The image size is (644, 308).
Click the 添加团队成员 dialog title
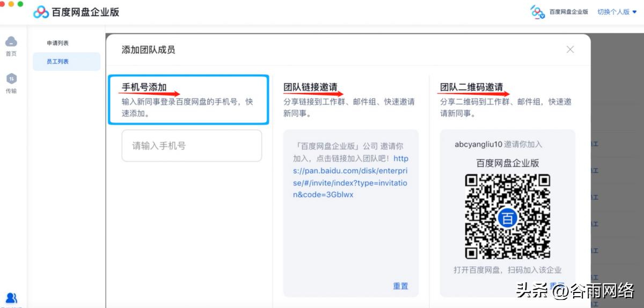148,50
